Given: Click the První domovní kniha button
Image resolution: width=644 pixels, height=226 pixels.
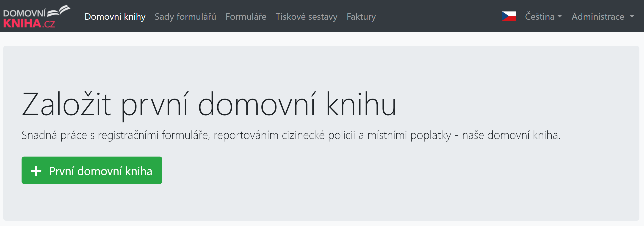Looking at the screenshot, I should click(92, 170).
